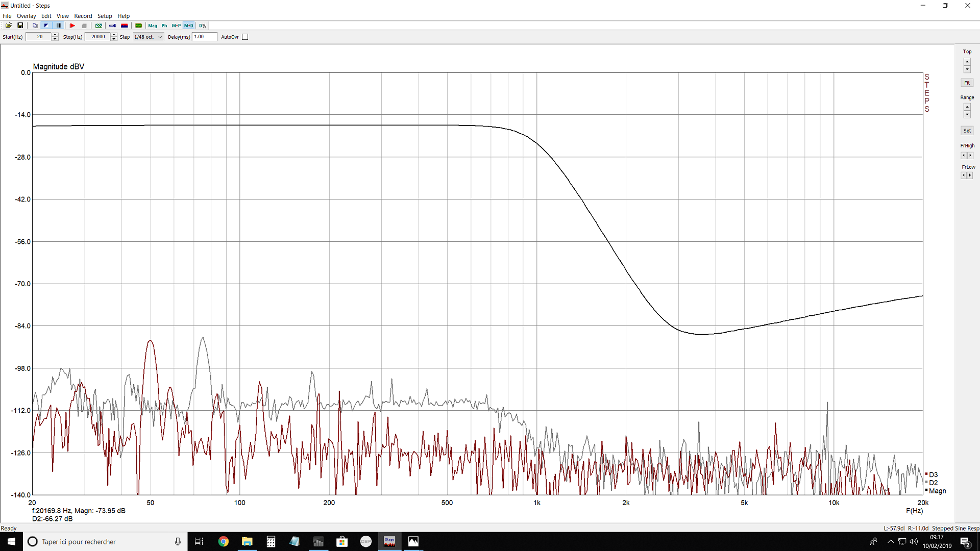The width and height of the screenshot is (980, 551).
Task: Increase Range with up arrow
Action: (967, 107)
